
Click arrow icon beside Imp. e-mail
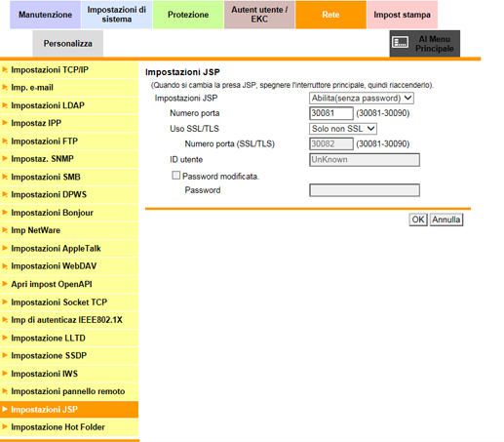coord(5,87)
